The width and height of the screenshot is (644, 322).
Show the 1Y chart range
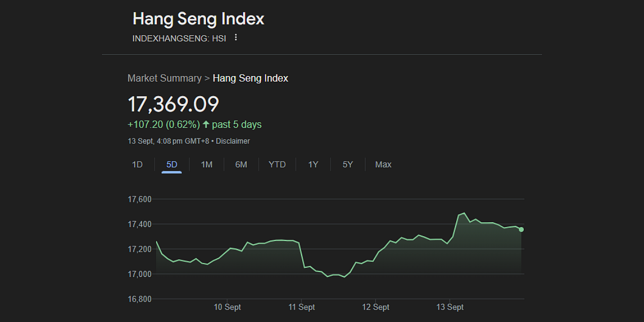313,164
